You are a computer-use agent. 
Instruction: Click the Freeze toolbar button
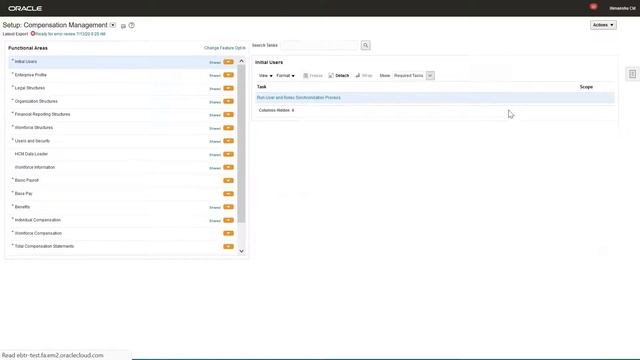[313, 76]
